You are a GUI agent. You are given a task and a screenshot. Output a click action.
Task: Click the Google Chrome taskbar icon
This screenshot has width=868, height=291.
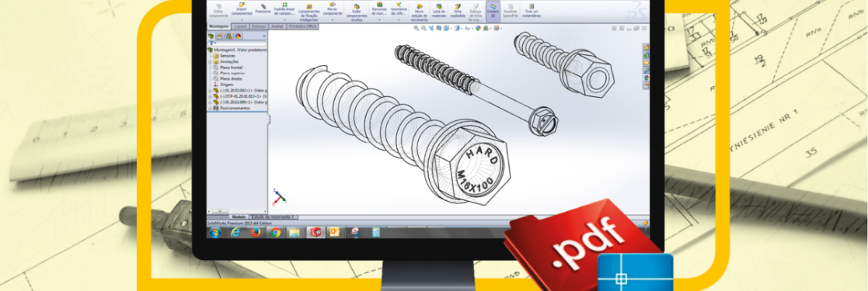275,233
